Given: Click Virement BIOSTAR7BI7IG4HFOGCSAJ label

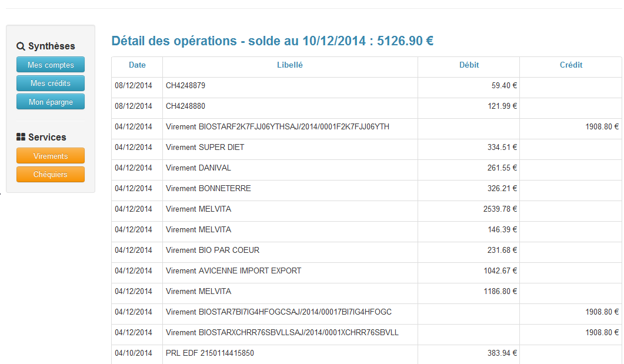Looking at the screenshot, I should pos(279,312).
